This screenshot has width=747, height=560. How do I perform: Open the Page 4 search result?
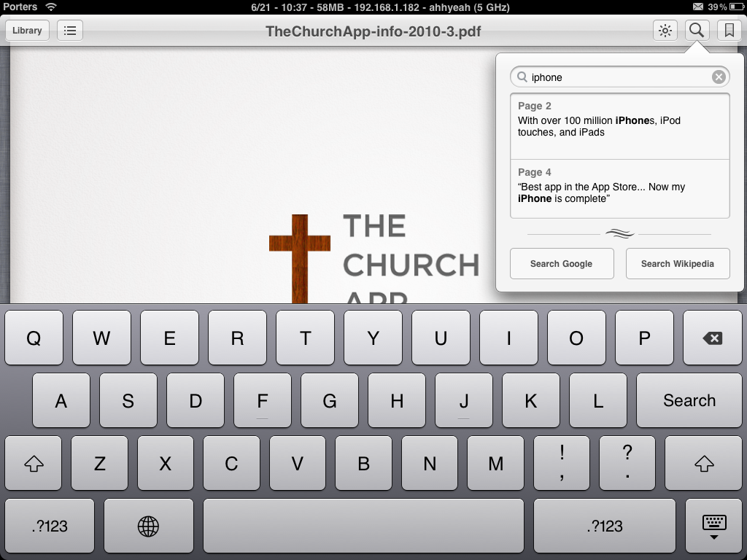point(619,188)
